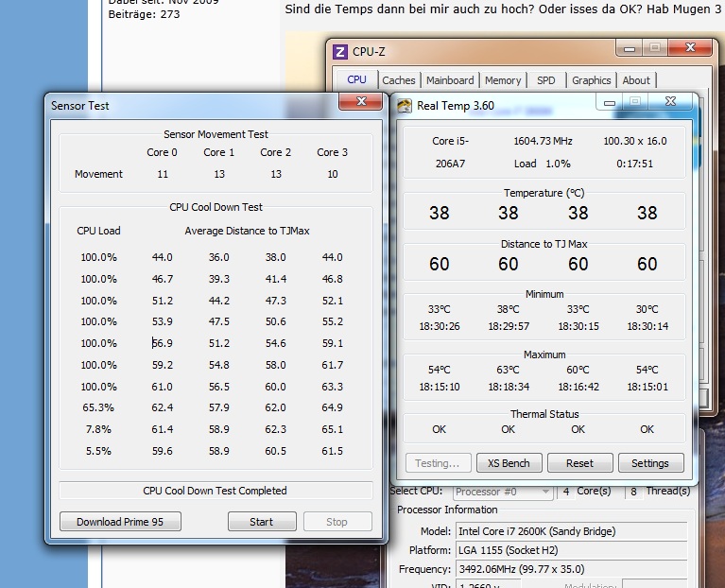Click the 56.9 distance value for Core 0
725x588 pixels.
coord(163,343)
